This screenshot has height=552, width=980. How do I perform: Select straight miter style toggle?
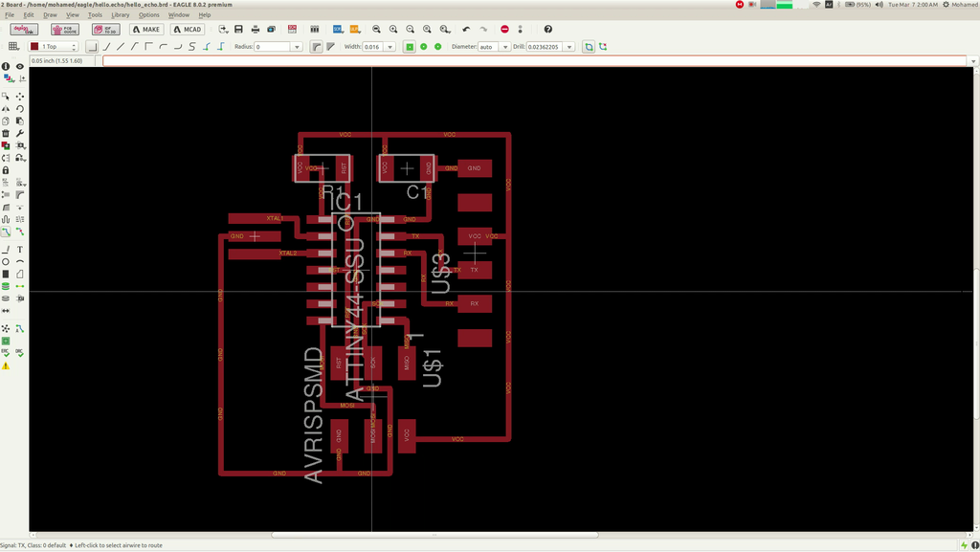pos(330,47)
